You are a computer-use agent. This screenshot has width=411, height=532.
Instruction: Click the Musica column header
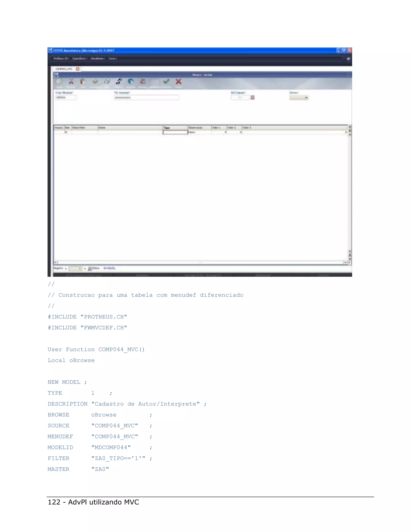[59, 128]
